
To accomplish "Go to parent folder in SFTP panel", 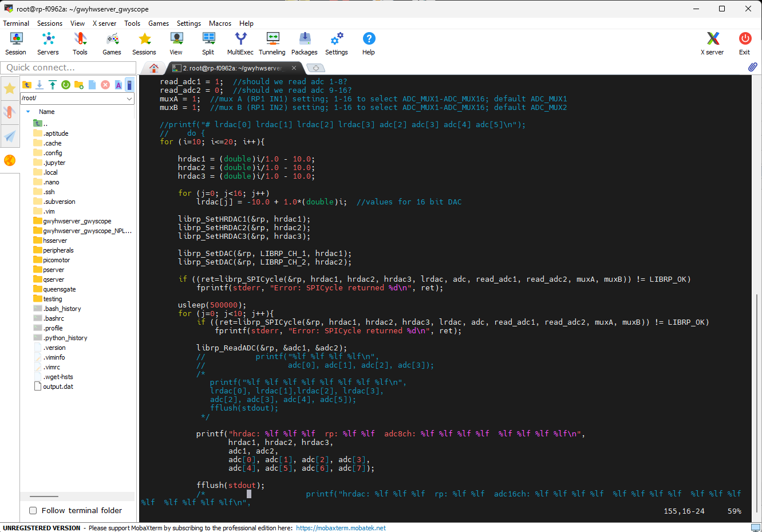I will (27, 85).
